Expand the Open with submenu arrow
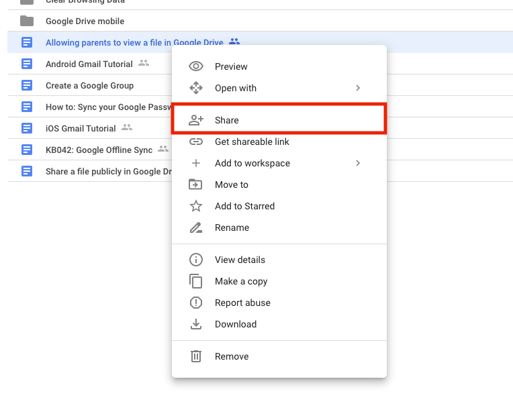The width and height of the screenshot is (513, 420). [x=358, y=88]
